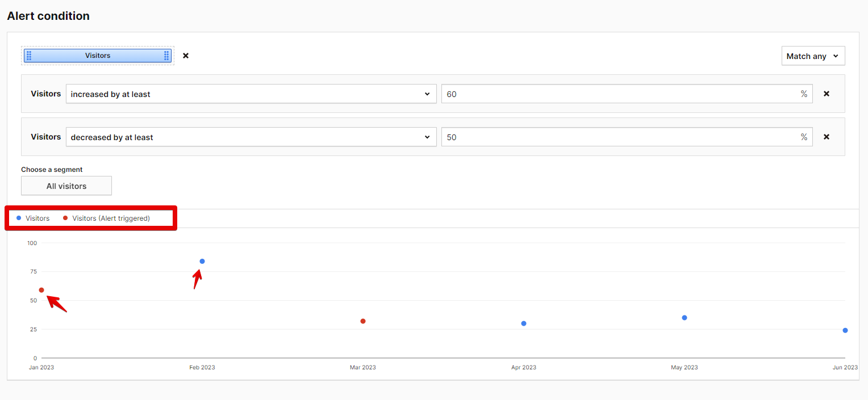
Task: Click the blue Feb 2023 data point
Action: [x=202, y=262]
